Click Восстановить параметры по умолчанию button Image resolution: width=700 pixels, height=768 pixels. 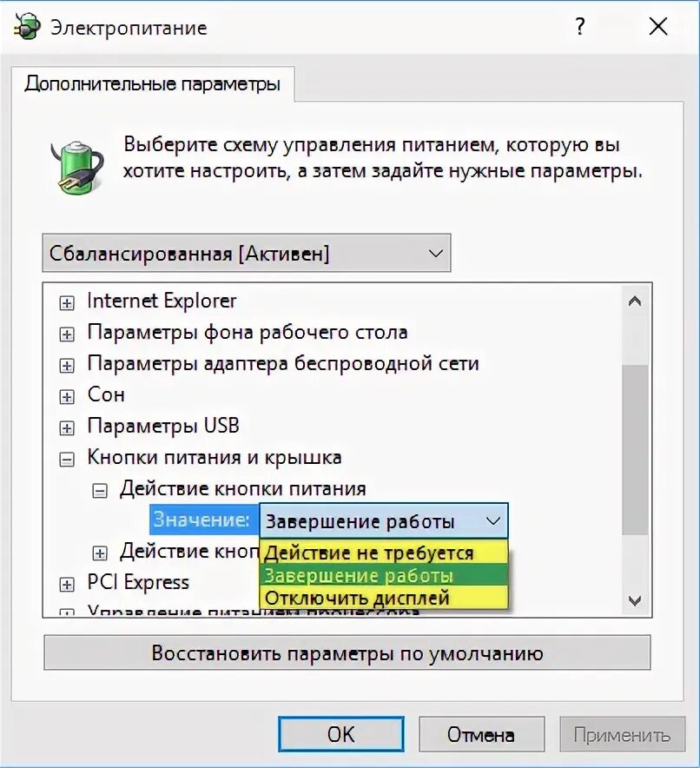[347, 653]
